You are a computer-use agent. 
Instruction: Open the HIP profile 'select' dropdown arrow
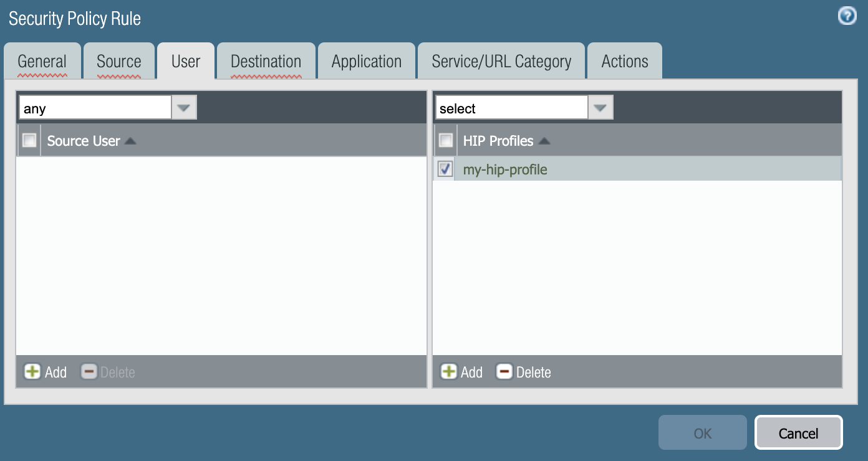[x=600, y=108]
